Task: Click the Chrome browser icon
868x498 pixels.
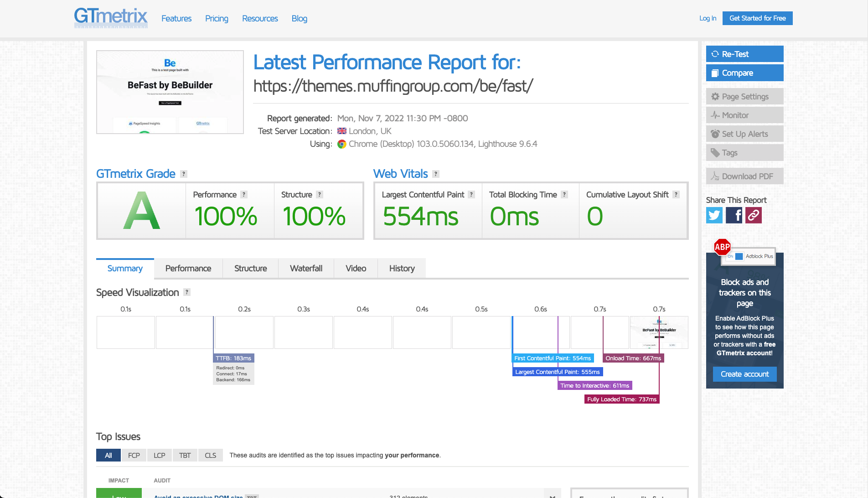Action: [x=341, y=144]
